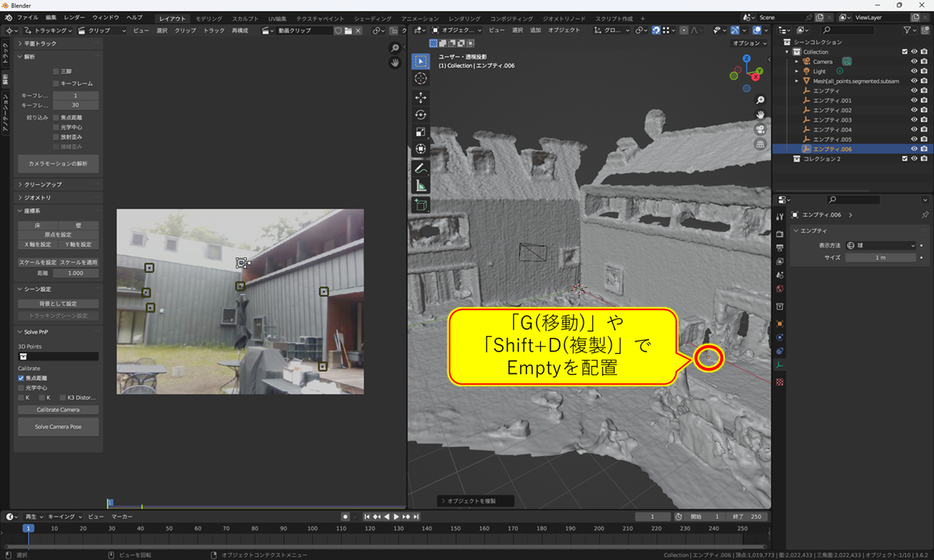The image size is (934, 560).
Task: Open the Object properties tab icon
Action: point(780,323)
